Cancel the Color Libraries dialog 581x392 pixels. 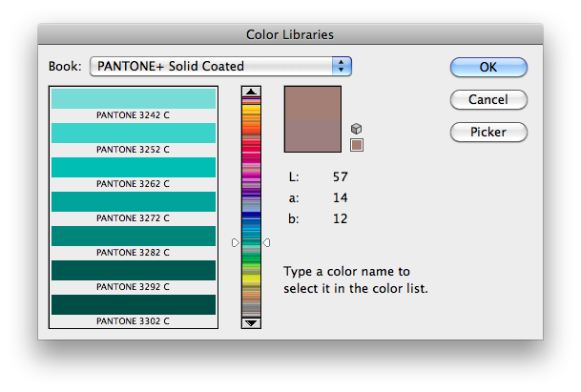[x=488, y=100]
